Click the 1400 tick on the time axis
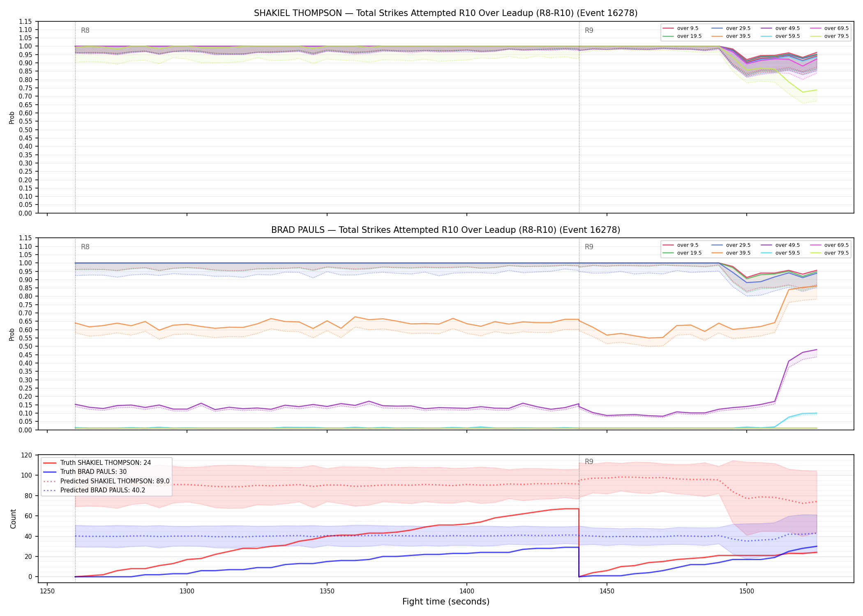 467,591
